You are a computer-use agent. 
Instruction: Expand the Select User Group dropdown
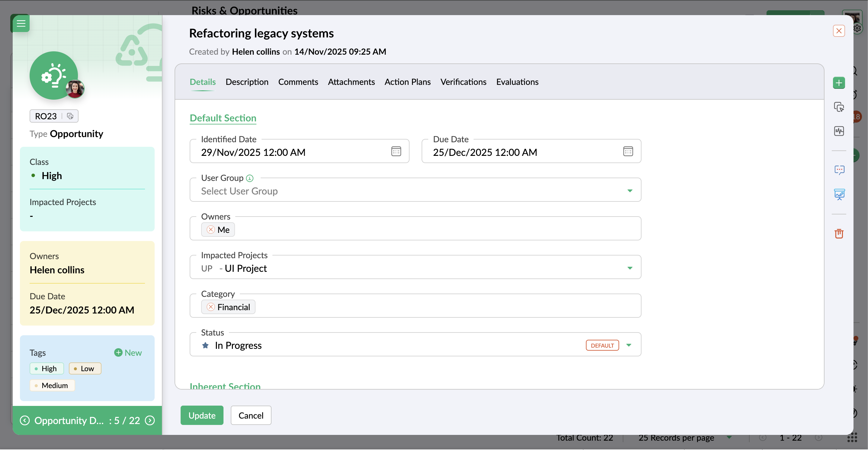pyautogui.click(x=629, y=191)
